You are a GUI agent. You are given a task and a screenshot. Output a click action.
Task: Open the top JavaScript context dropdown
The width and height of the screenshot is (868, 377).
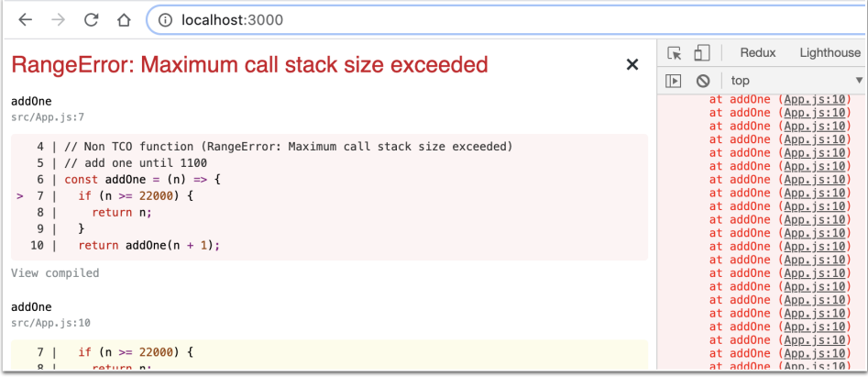pyautogui.click(x=796, y=81)
